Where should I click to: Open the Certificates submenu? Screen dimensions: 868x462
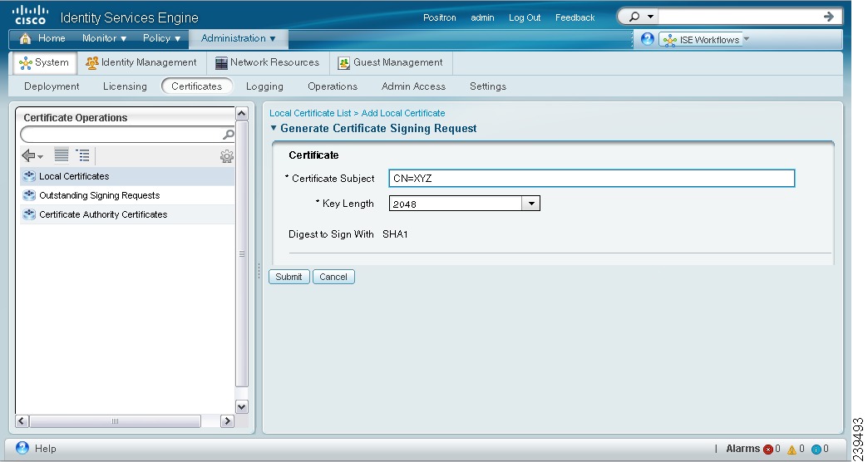pos(196,86)
